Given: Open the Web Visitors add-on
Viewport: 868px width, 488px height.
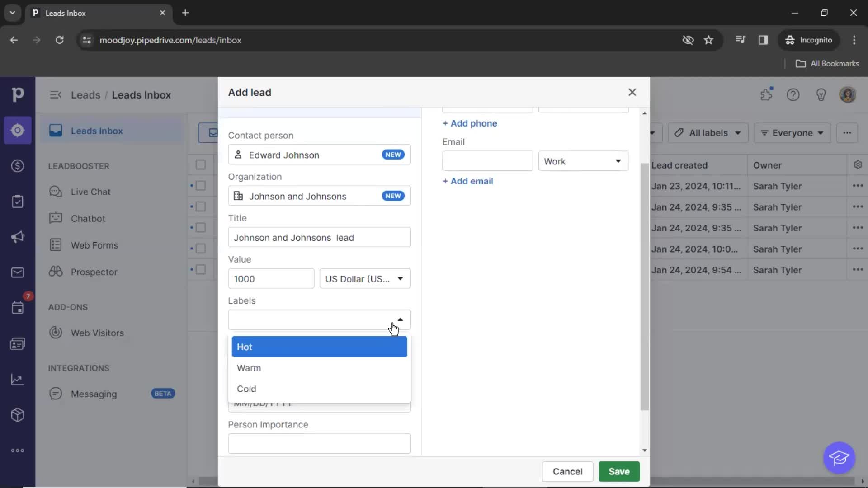Looking at the screenshot, I should coord(97,333).
